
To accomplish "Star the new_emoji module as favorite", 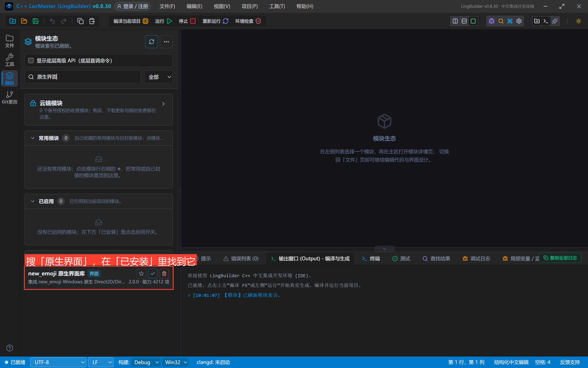I will [x=141, y=273].
